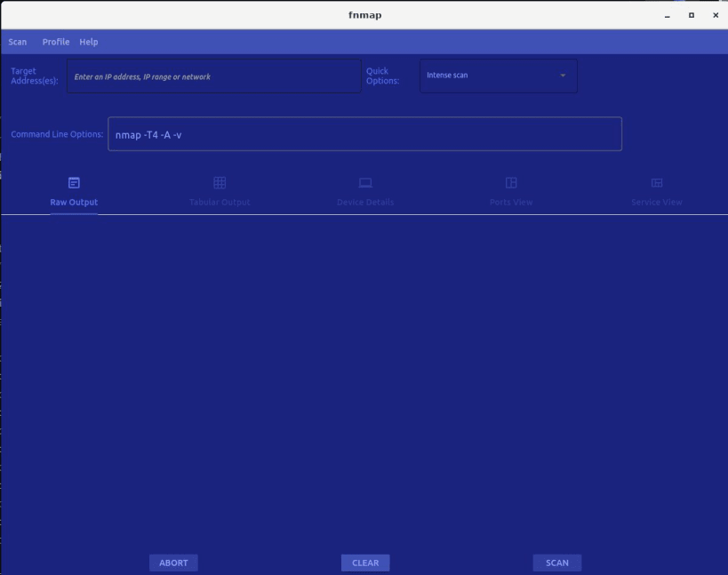This screenshot has width=728, height=575.
Task: Open the Profile menu
Action: point(56,42)
